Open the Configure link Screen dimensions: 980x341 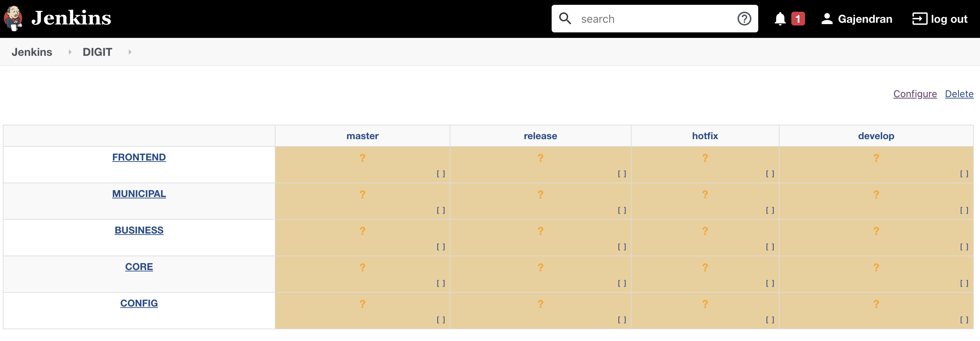pyautogui.click(x=915, y=94)
